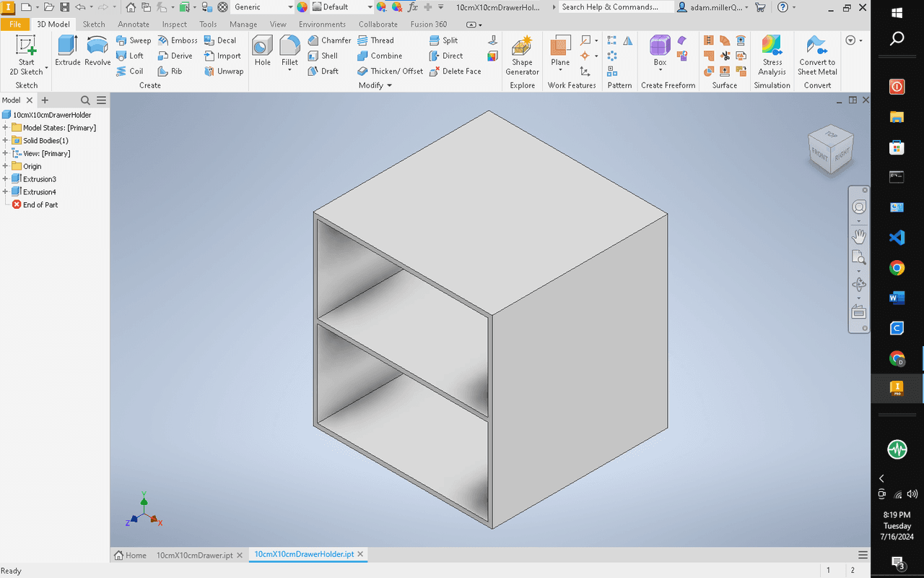Activate the Fillet tool

[x=289, y=52]
